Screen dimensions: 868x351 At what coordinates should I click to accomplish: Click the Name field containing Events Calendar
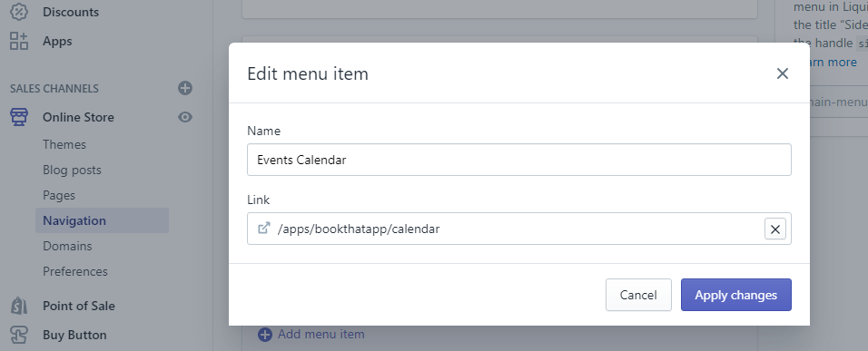click(519, 160)
